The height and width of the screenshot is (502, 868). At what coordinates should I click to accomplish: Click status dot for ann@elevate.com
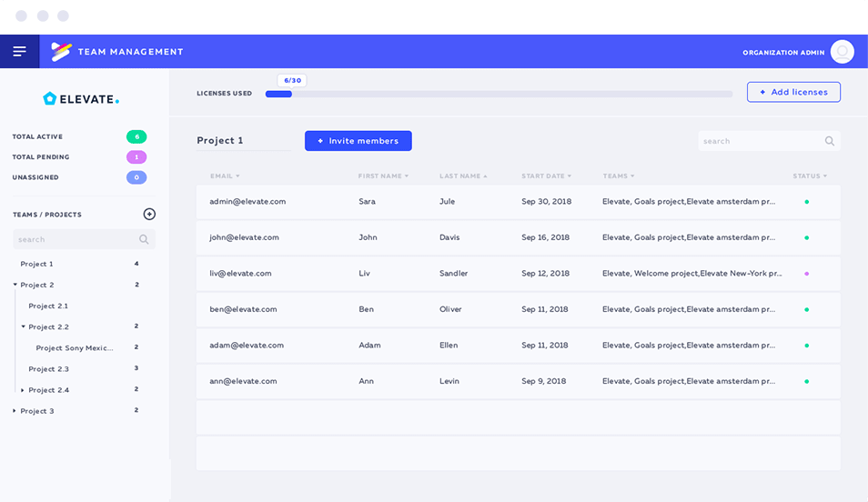pos(806,382)
